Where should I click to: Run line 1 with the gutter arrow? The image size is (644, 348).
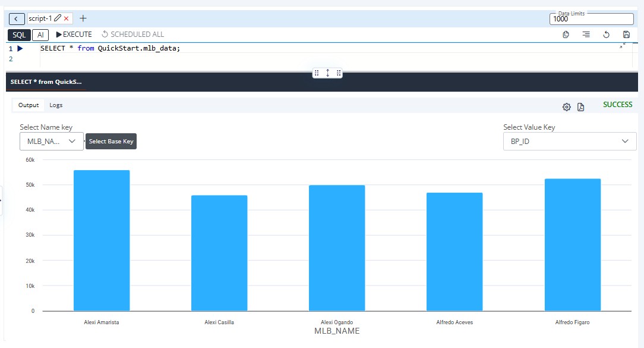pos(20,48)
